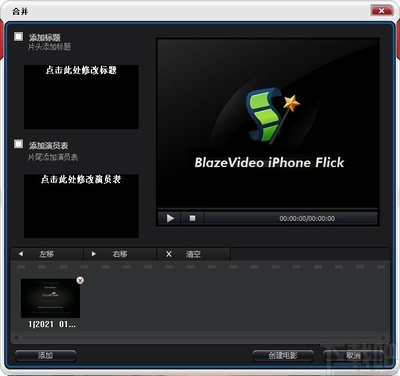Remove the clip using its red X badge
The image size is (400, 376).
coord(80,280)
